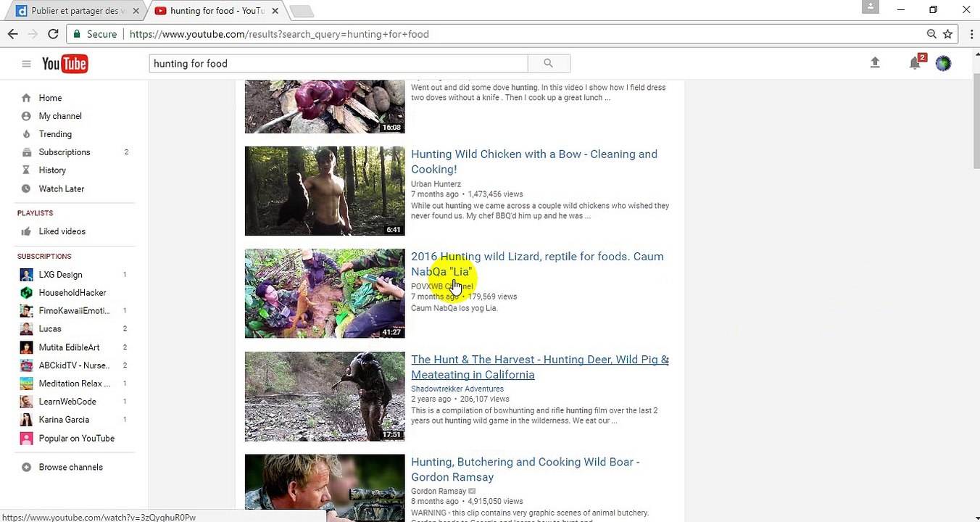The height and width of the screenshot is (522, 980).
Task: Bookmark this page with the star icon
Action: (x=948, y=34)
